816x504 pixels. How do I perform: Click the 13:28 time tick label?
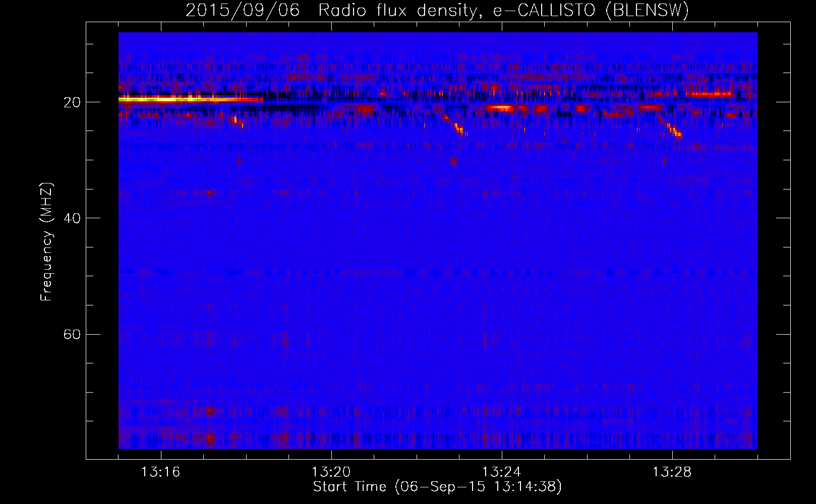672,472
